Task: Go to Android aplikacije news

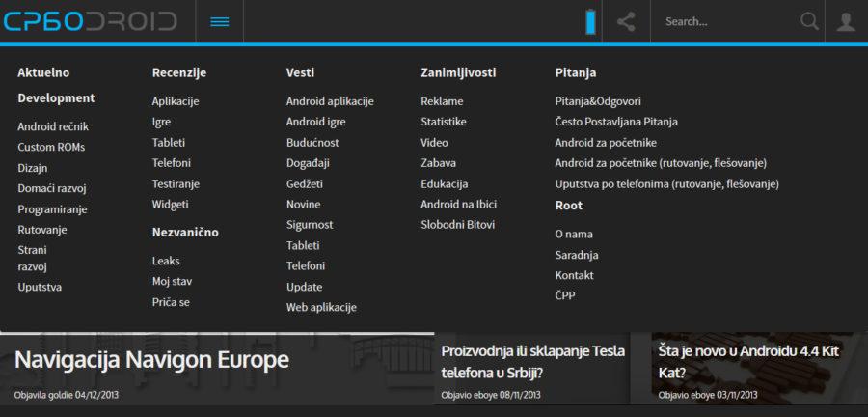Action: [330, 101]
